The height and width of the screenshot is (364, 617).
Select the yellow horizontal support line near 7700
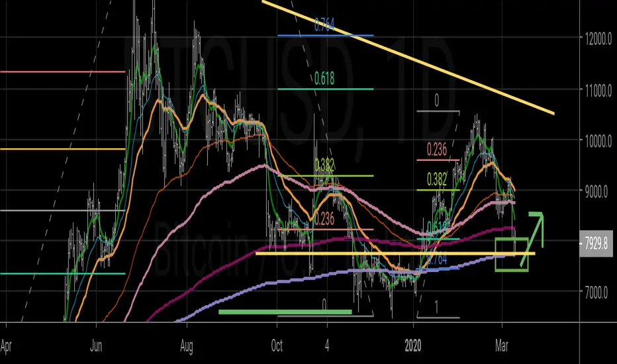coord(395,253)
